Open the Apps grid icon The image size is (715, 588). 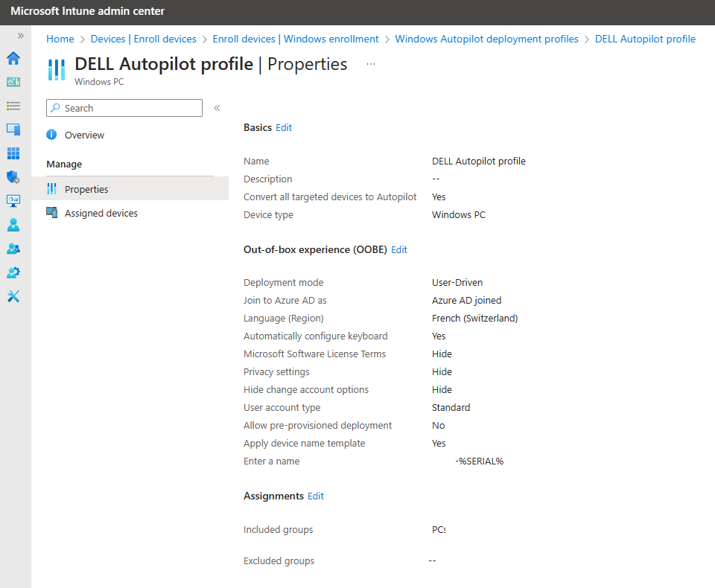[13, 153]
